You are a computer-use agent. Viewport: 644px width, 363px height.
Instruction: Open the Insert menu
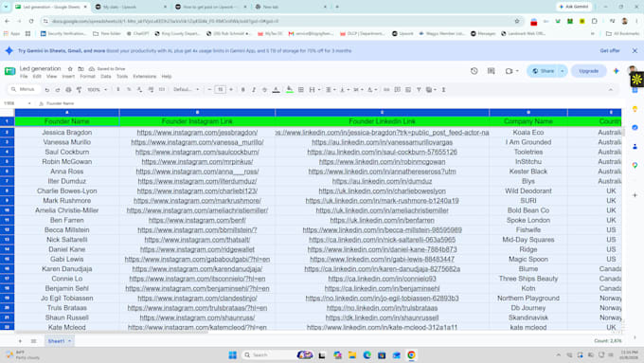[x=68, y=77]
